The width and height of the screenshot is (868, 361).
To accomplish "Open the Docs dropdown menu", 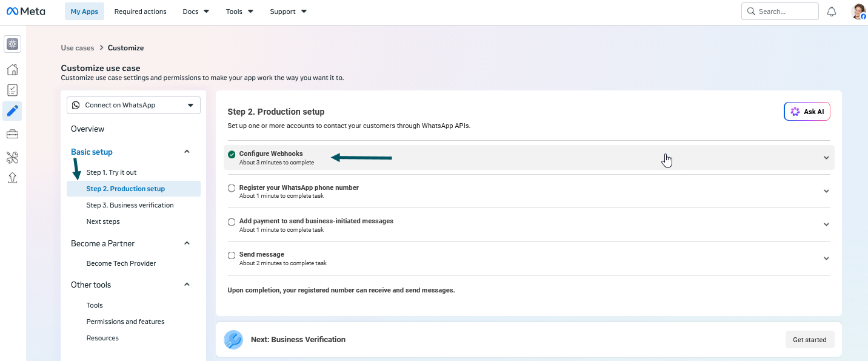I will click(x=196, y=12).
